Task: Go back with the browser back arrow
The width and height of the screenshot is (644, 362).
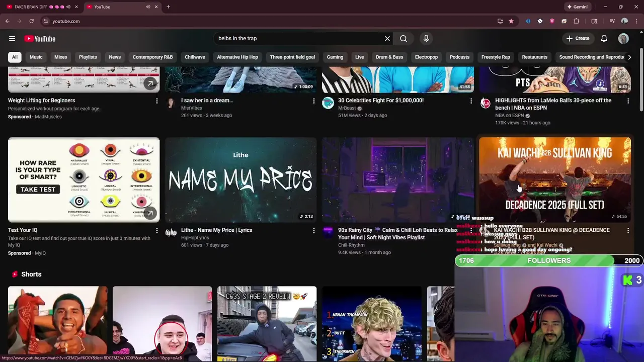Action: (8, 21)
